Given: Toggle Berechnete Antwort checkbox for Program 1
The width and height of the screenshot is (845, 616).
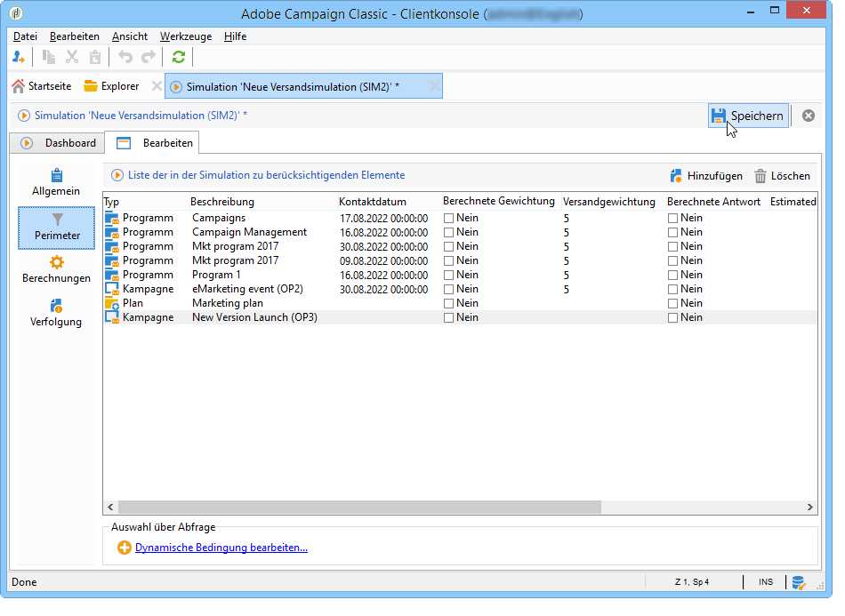Looking at the screenshot, I should click(672, 276).
